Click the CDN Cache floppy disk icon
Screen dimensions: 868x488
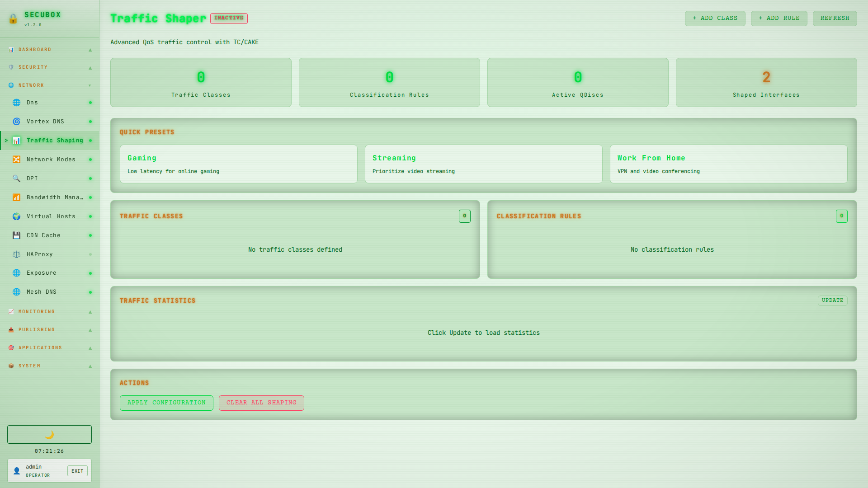(16, 235)
